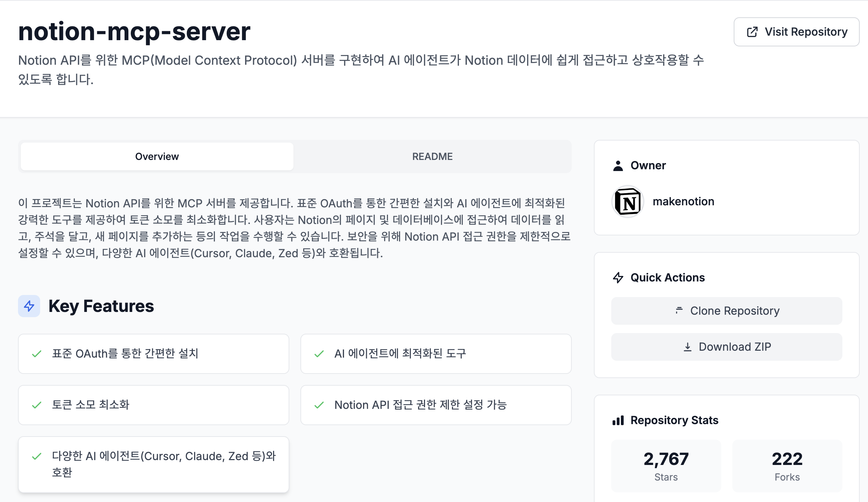This screenshot has width=868, height=502.
Task: Click the download arrow icon in Download ZIP
Action: (687, 347)
